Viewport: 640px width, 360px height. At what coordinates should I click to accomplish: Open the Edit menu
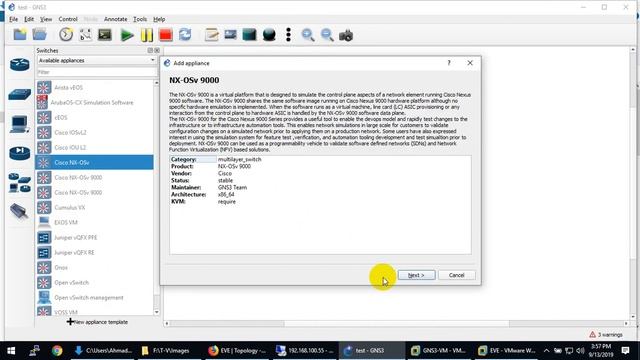(29, 19)
